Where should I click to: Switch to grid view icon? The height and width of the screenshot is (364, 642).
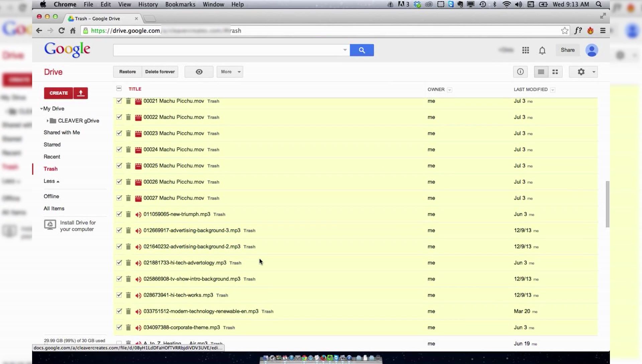click(555, 72)
